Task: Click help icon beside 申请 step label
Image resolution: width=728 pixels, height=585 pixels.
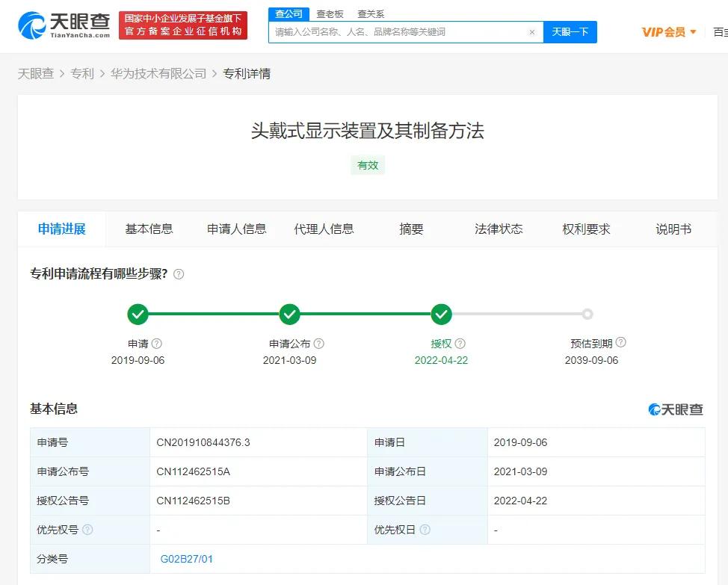Action: (x=157, y=343)
